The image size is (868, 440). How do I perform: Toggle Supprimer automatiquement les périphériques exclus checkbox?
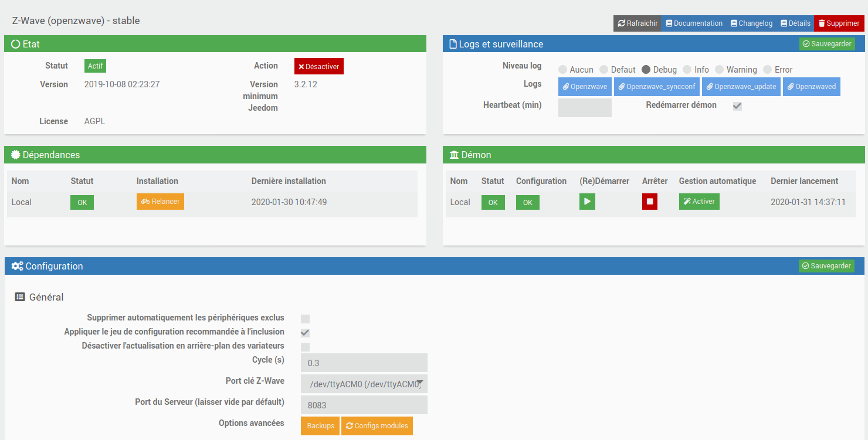(305, 319)
